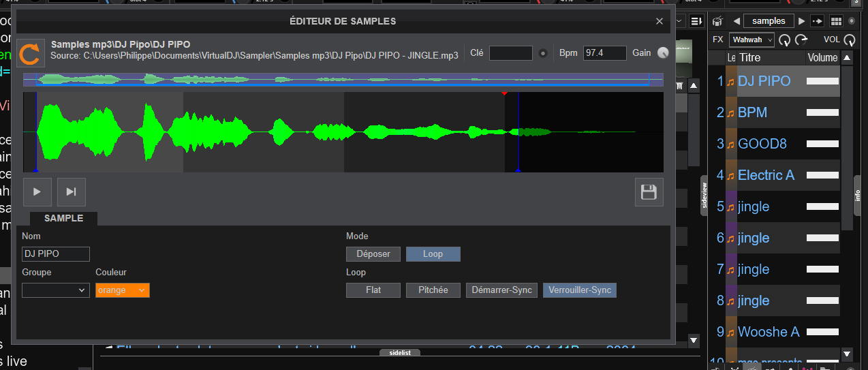The image size is (868, 370).
Task: Click the sampler VOL knob
Action: coord(850,40)
